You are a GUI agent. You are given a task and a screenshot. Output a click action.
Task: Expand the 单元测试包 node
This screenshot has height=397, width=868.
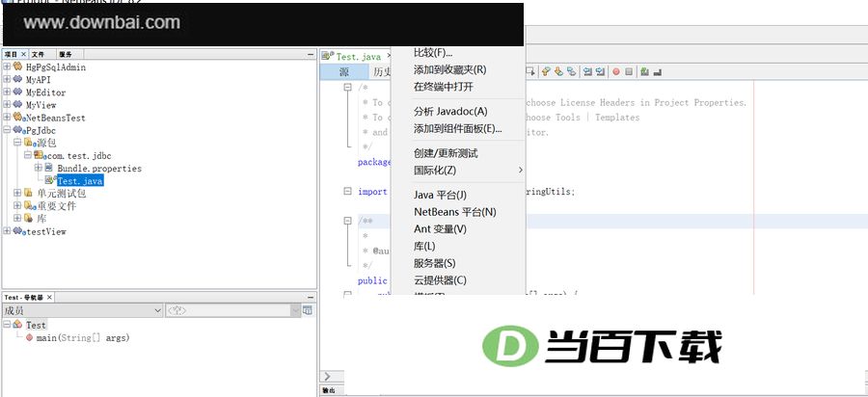[x=17, y=193]
